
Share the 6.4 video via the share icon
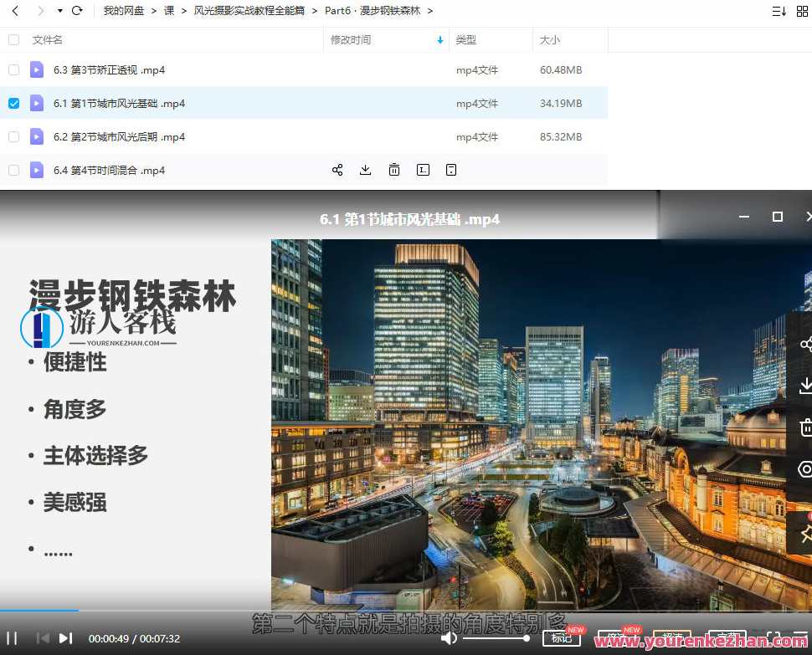pos(337,170)
